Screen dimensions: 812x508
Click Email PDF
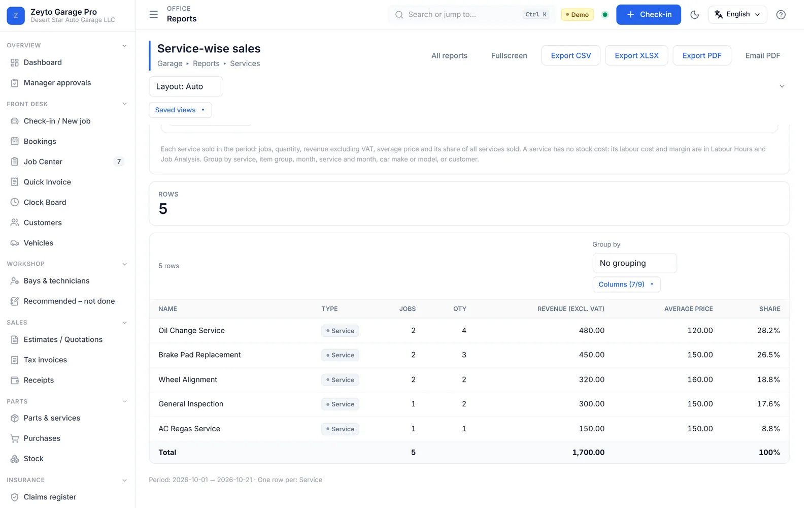[x=762, y=55]
